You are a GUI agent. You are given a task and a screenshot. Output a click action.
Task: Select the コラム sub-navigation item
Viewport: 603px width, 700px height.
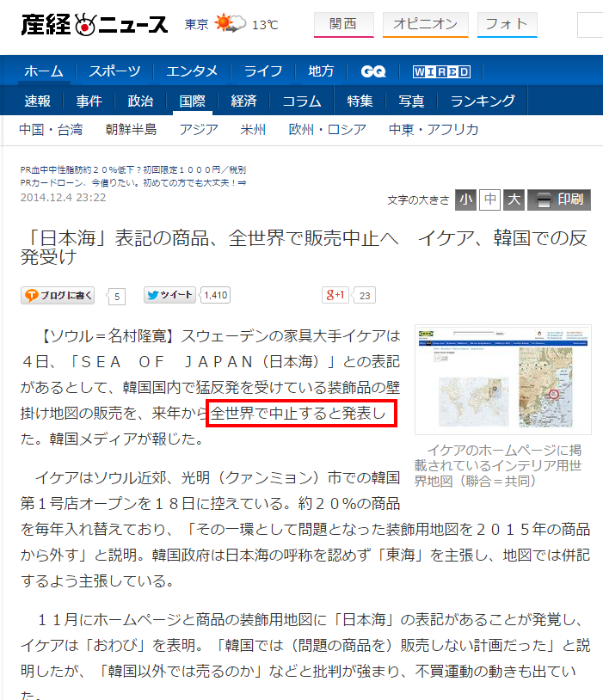pos(302,101)
